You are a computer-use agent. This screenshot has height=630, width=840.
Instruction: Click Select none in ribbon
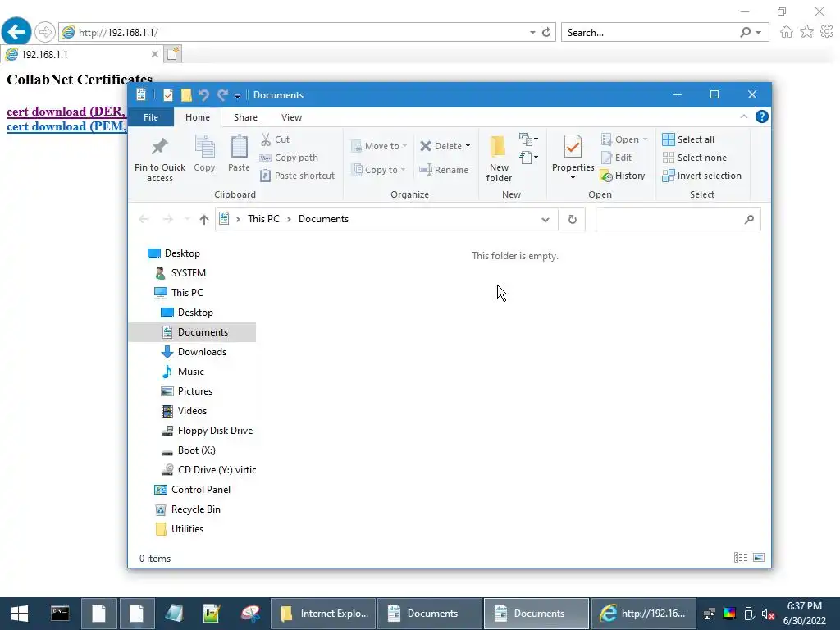(x=695, y=157)
